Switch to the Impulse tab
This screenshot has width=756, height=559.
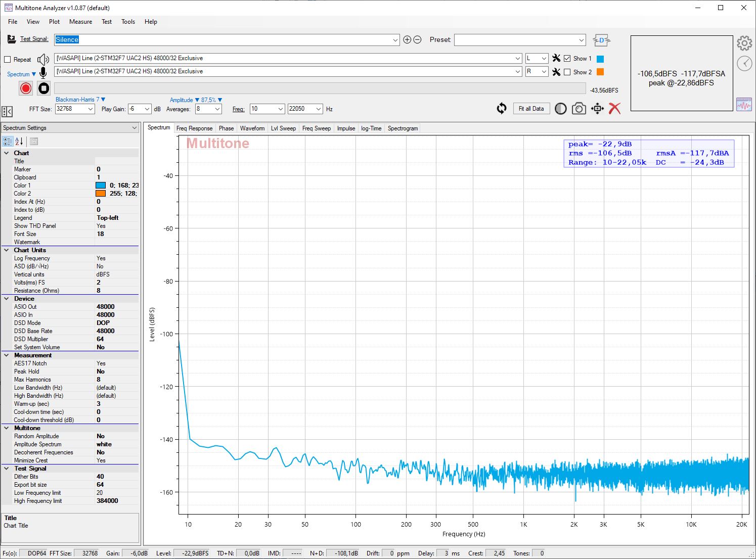[x=346, y=128]
